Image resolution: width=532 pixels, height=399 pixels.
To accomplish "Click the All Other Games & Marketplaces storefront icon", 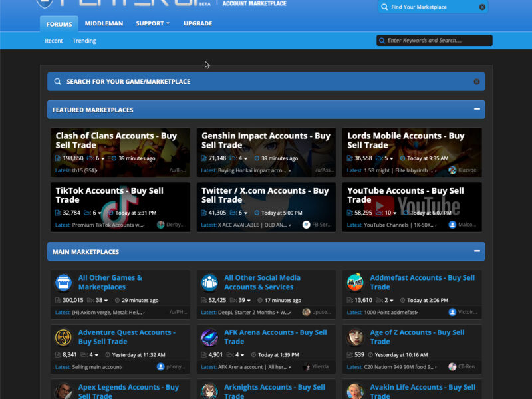I will (64, 283).
